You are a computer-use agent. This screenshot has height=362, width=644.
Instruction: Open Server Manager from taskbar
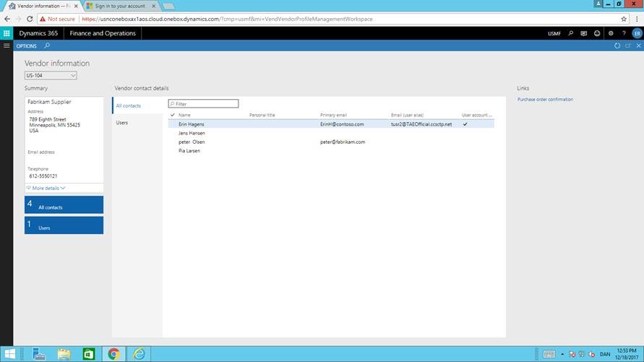(x=39, y=354)
